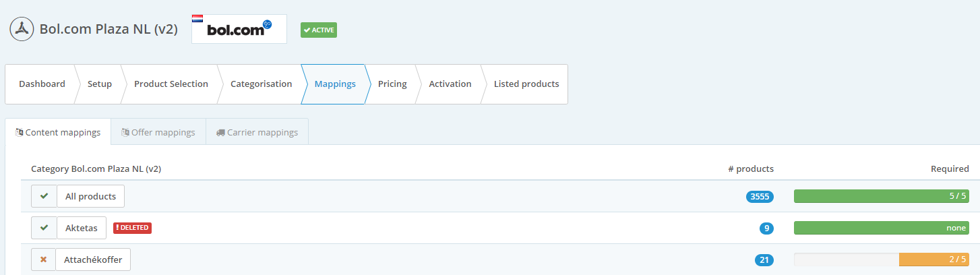This screenshot has width=980, height=275.
Task: Click the checkmark icon next to Aktetas
Action: [x=44, y=228]
